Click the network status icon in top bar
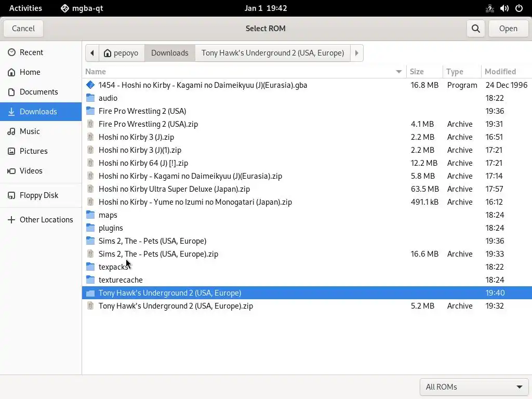532x399 pixels. 489,8
